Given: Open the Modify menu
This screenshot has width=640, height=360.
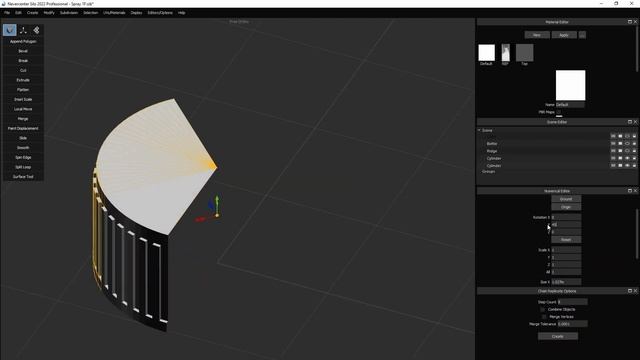Looking at the screenshot, I should point(49,13).
